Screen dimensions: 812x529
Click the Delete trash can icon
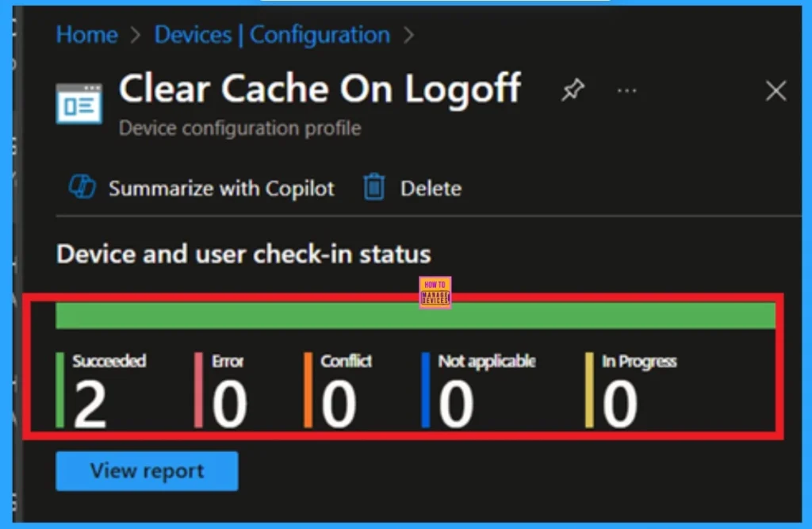point(373,188)
